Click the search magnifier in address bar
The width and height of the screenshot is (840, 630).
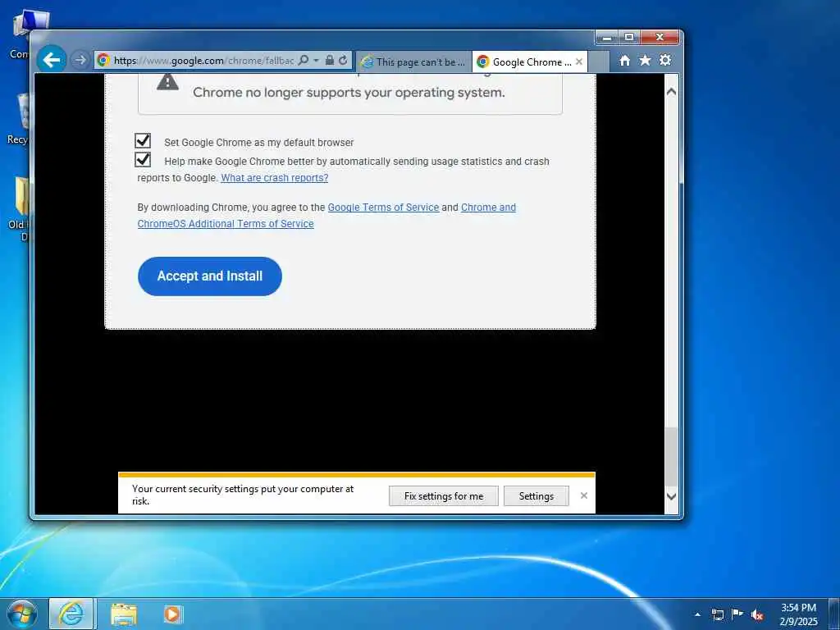click(x=304, y=60)
